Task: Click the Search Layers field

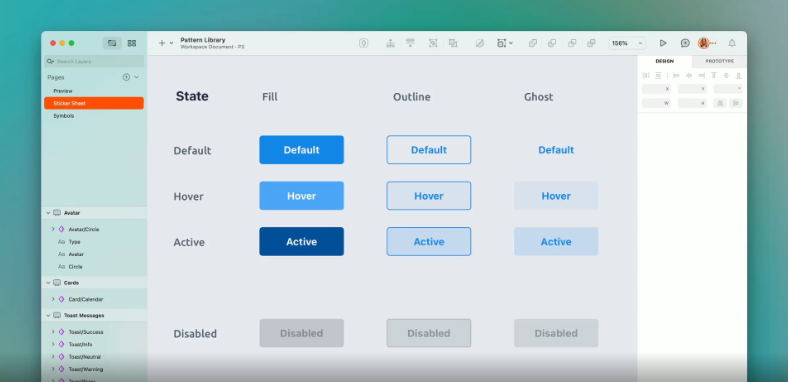Action: pos(94,61)
